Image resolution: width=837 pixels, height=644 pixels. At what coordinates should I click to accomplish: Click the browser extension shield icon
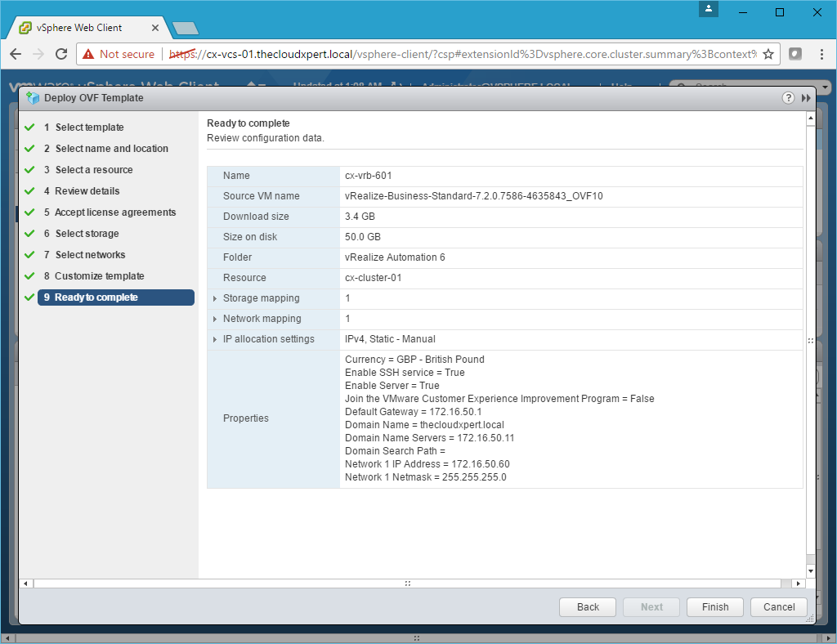[x=794, y=54]
